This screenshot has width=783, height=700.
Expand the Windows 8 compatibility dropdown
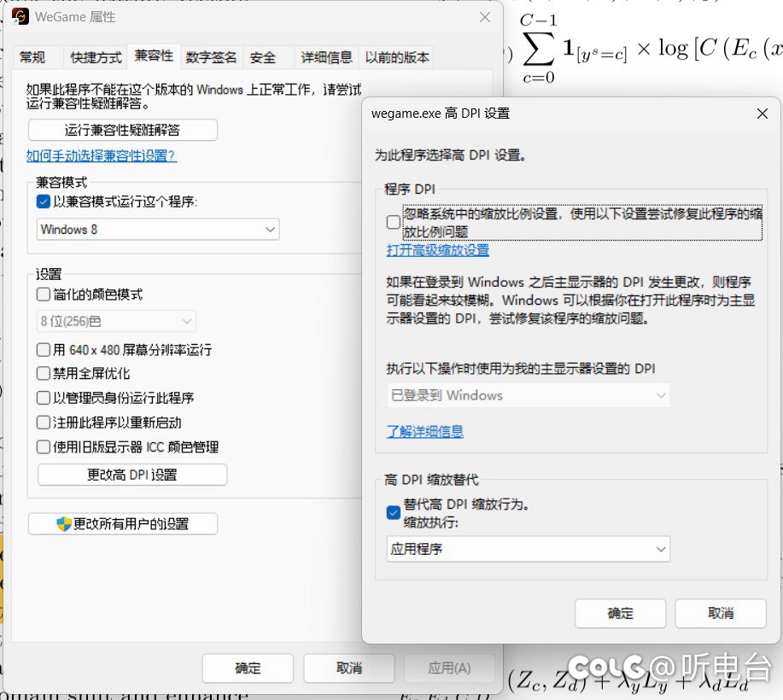click(158, 229)
